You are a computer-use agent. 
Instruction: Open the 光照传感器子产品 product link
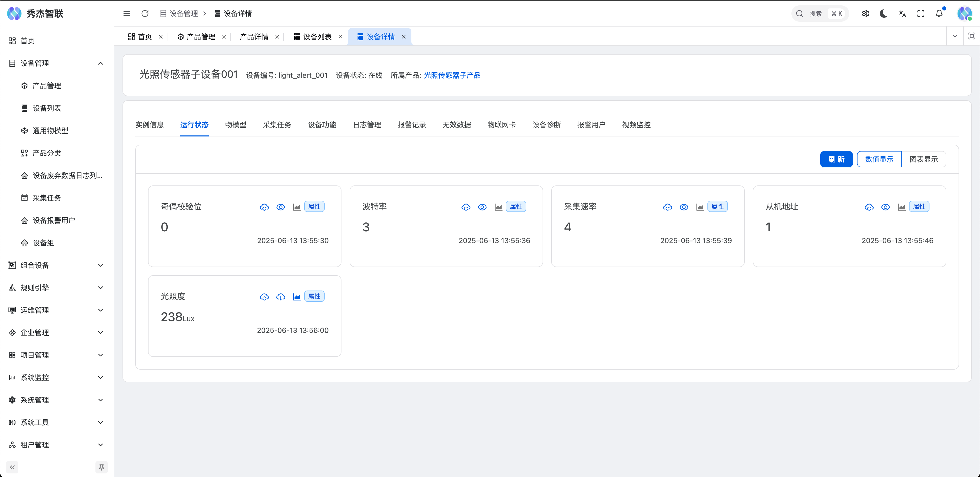(x=452, y=75)
